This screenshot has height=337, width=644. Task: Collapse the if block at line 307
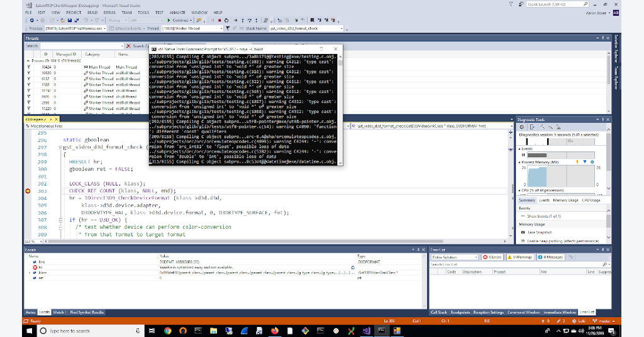tap(60, 220)
